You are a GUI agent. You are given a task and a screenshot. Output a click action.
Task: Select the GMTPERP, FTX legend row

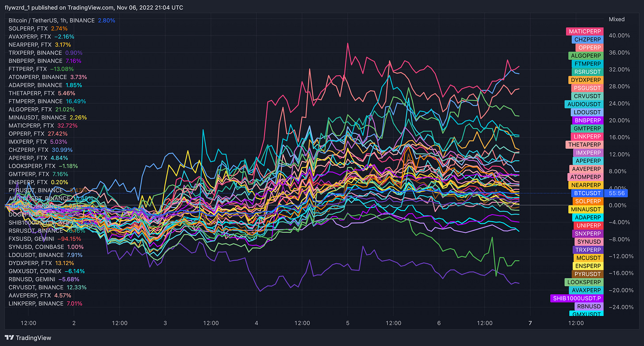38,174
